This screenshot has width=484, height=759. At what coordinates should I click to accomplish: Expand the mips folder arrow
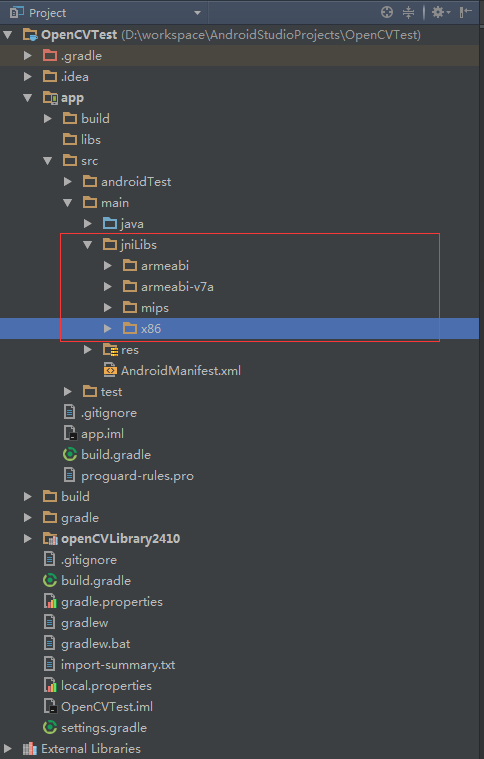point(108,307)
